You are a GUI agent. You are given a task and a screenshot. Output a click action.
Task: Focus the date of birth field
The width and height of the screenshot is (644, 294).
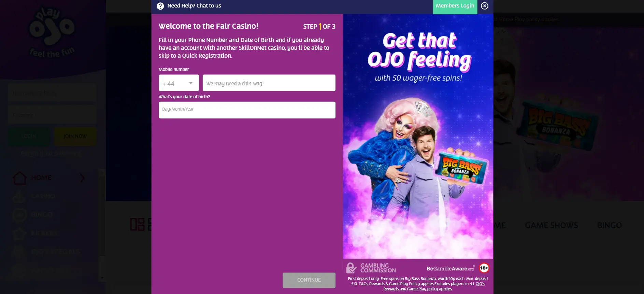pyautogui.click(x=247, y=110)
